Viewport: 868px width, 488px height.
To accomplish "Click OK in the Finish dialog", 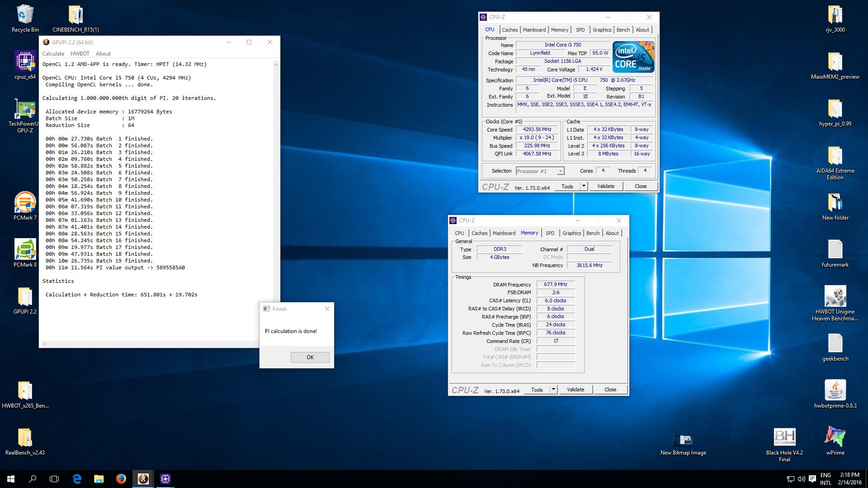I will (x=310, y=357).
